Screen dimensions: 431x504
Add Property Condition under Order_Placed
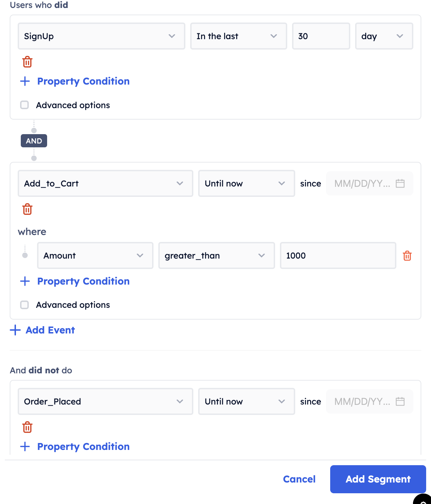(83, 446)
